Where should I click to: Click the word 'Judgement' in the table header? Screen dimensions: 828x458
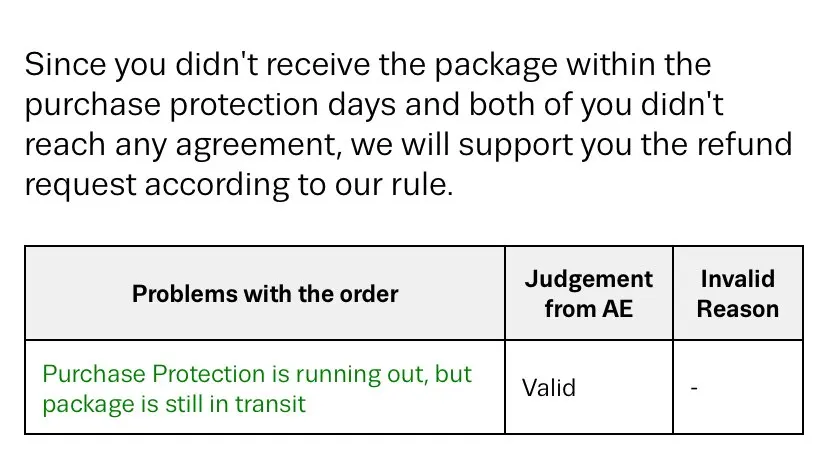pos(589,279)
